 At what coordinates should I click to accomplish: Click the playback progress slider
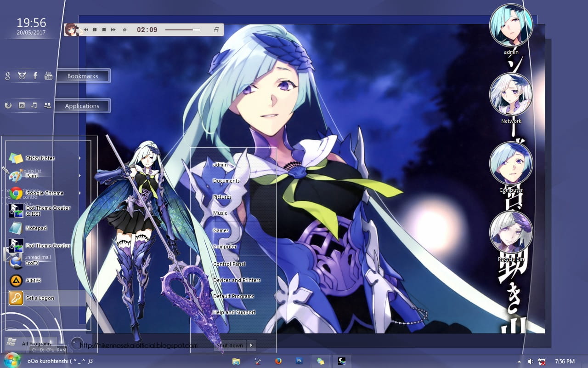click(x=183, y=29)
